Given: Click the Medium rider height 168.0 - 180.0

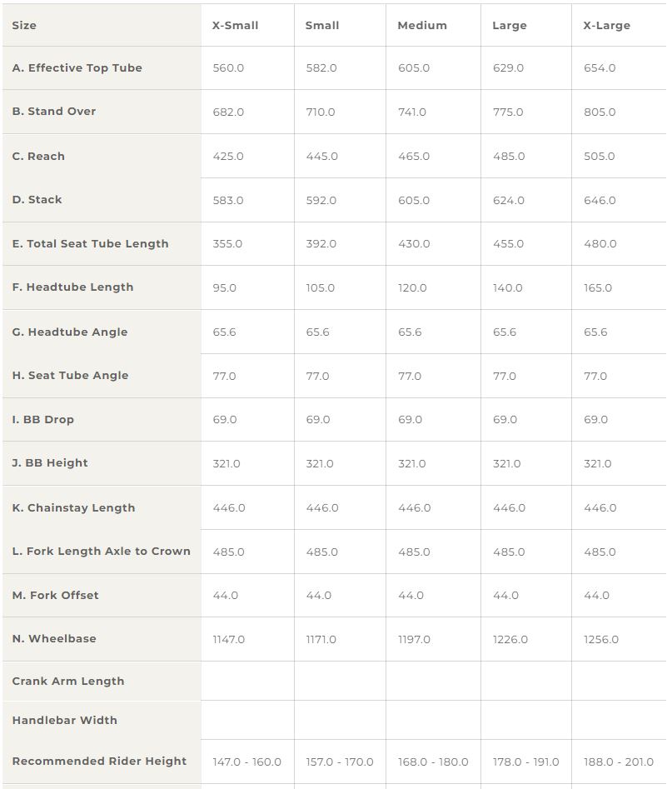Looking at the screenshot, I should pos(432,762).
